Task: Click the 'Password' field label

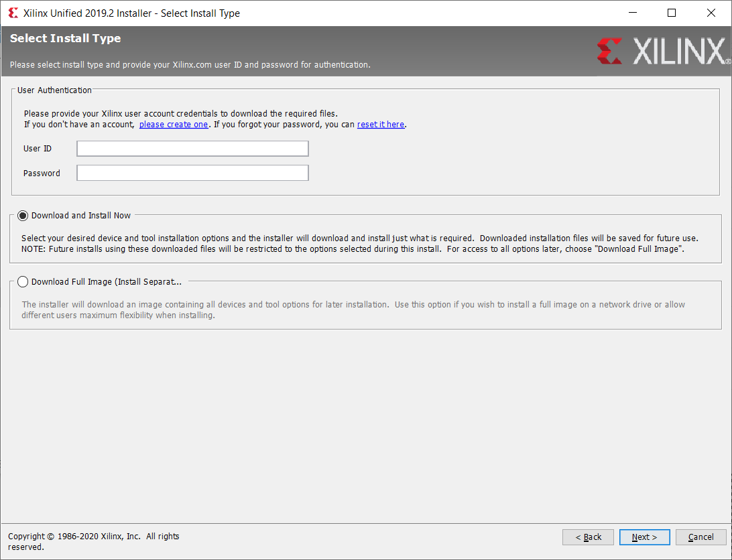Action: tap(42, 173)
